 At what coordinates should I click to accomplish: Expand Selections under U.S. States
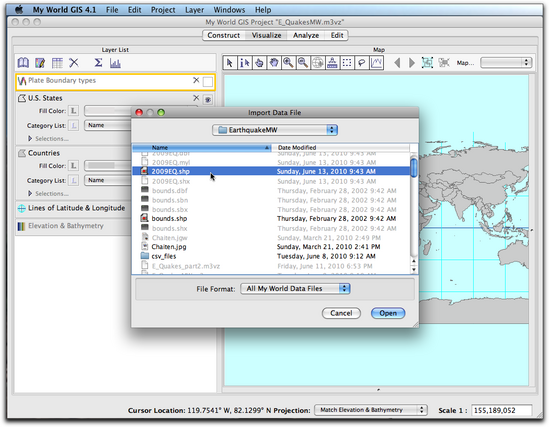30,139
